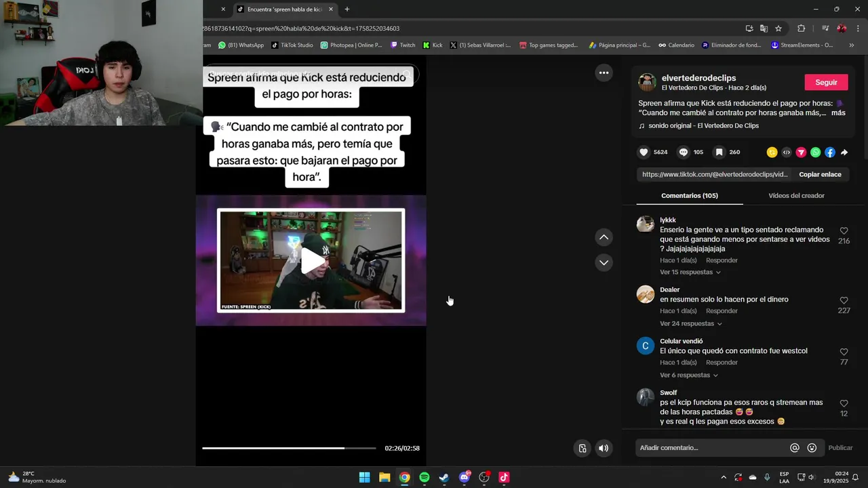This screenshot has height=488, width=868.
Task: Open the weather widget on taskbar
Action: (x=37, y=477)
